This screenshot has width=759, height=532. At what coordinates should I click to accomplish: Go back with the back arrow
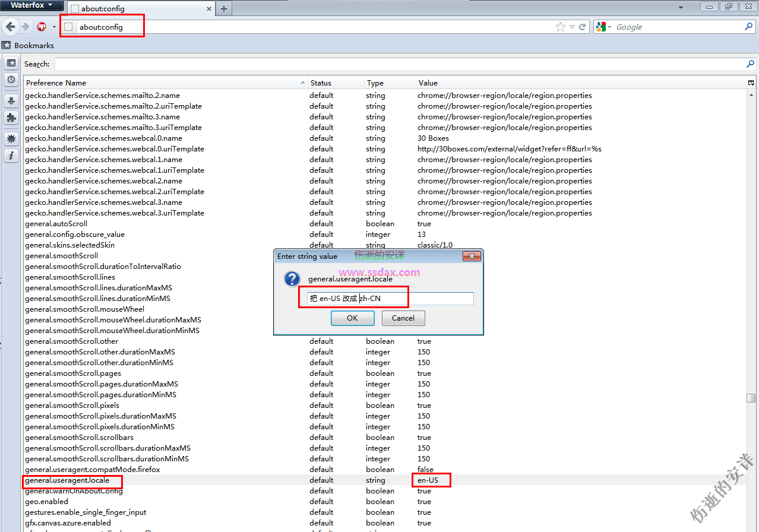pyautogui.click(x=10, y=27)
